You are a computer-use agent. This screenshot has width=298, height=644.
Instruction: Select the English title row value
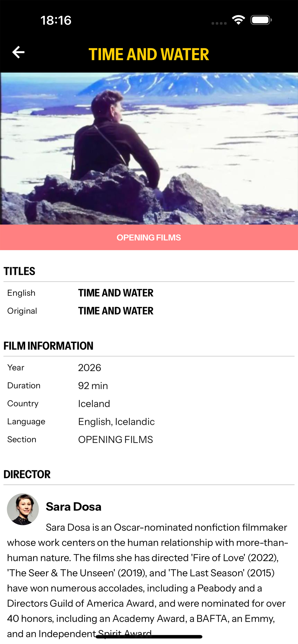click(x=116, y=293)
